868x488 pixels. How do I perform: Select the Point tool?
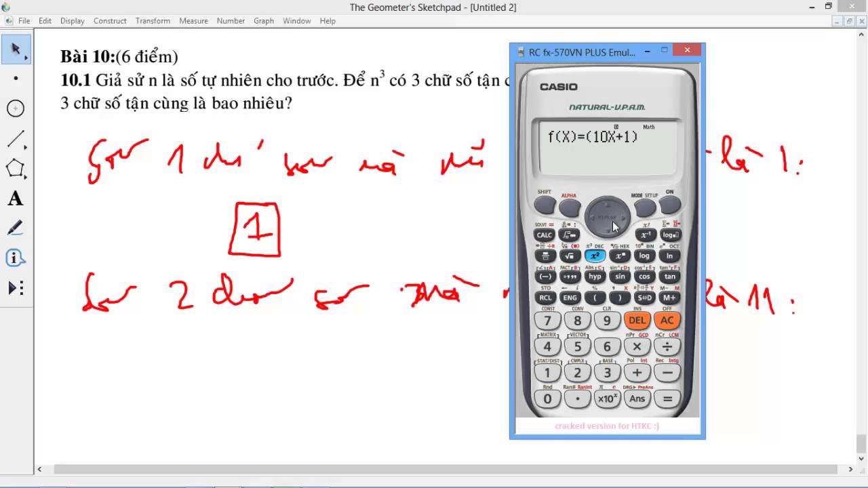coord(16,79)
